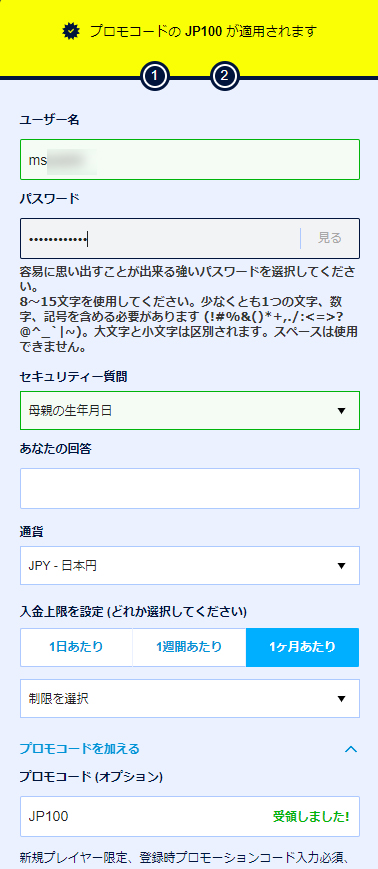Focus the ユーザー名 username field
Image resolution: width=378 pixels, height=869 pixels.
pyautogui.click(x=190, y=160)
